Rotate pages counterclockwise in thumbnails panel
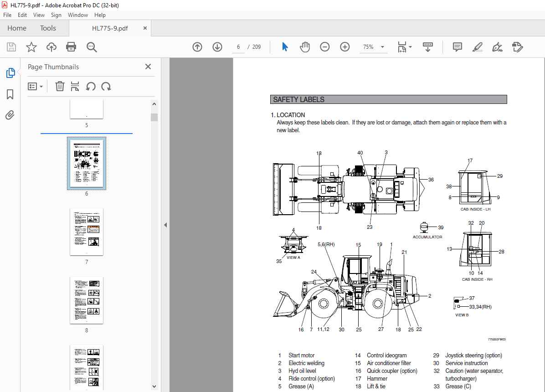545x392 pixels. click(x=90, y=86)
